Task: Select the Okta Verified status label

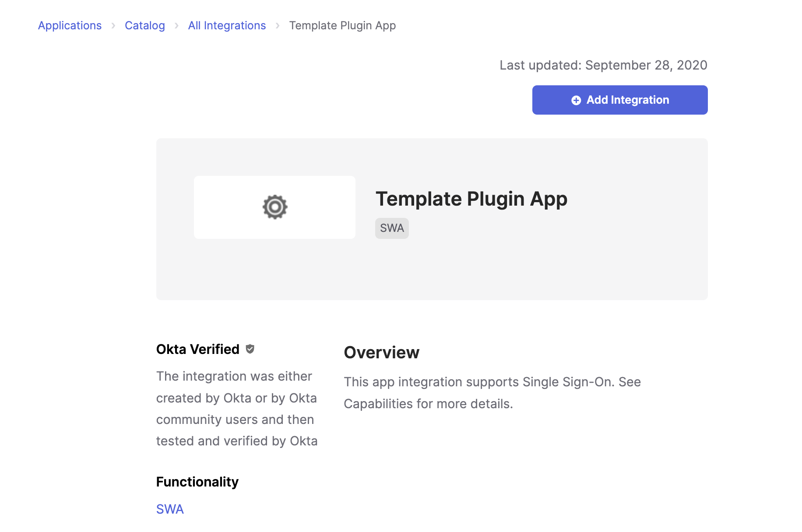Action: (x=197, y=349)
